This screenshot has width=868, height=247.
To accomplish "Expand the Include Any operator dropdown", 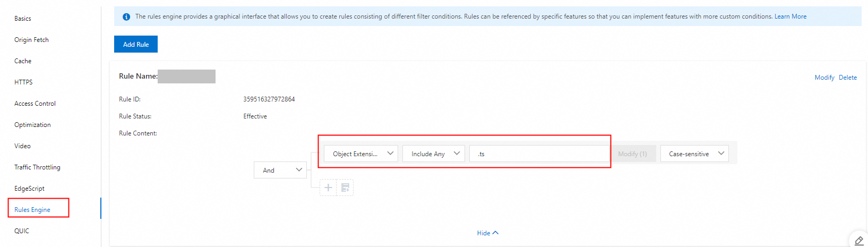I will coord(433,154).
